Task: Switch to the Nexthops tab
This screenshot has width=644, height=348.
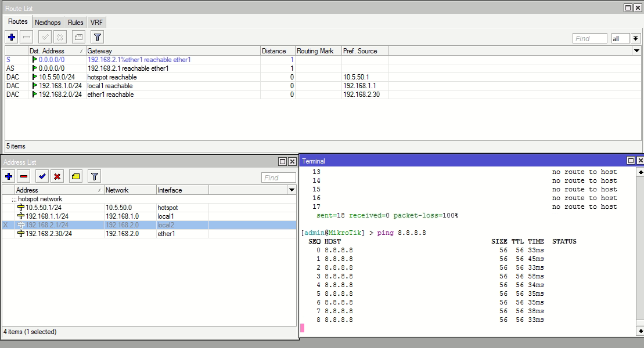Action: pyautogui.click(x=48, y=22)
